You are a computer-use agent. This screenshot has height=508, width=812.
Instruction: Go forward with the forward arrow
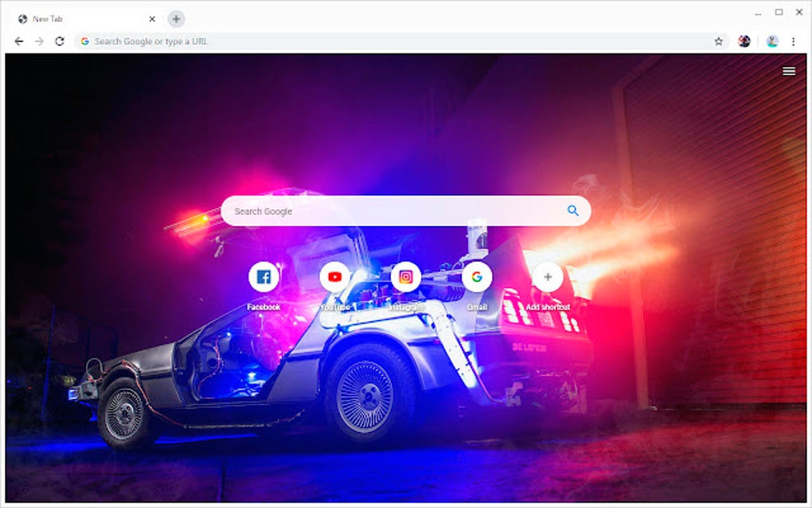pos(39,41)
